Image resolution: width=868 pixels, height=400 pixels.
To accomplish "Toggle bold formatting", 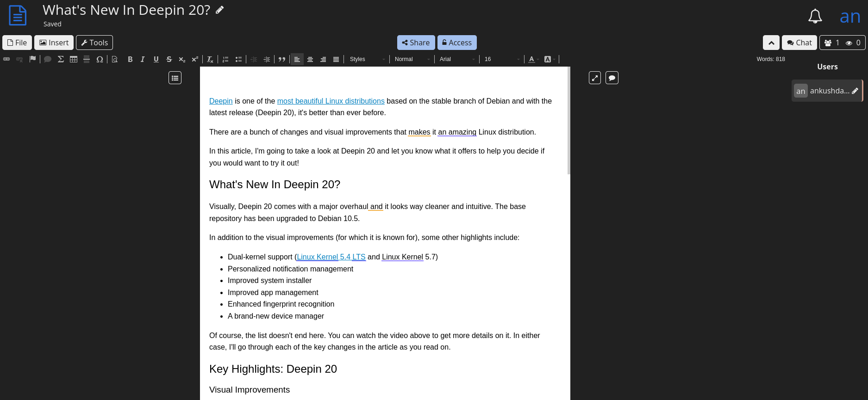I will [130, 59].
